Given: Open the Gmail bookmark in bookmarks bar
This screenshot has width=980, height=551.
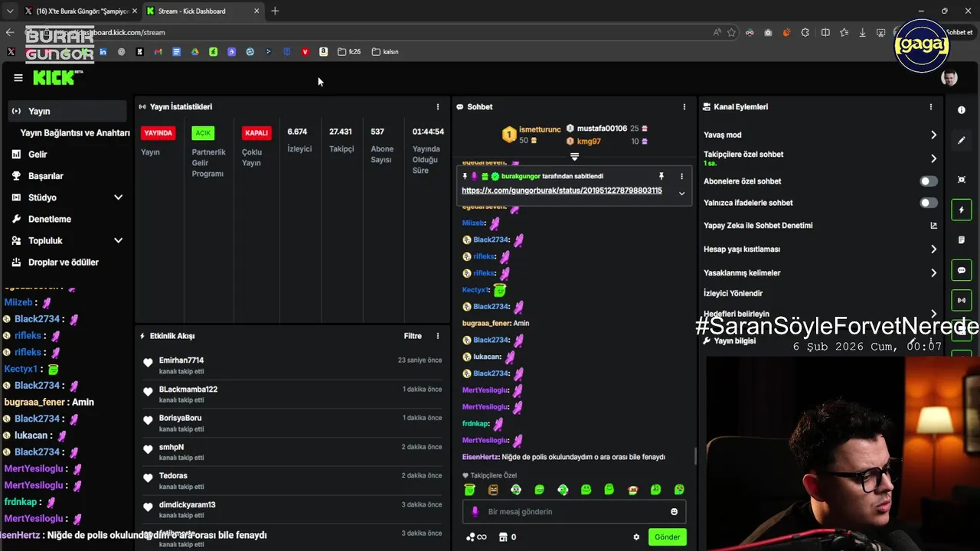Looking at the screenshot, I should 158,52.
